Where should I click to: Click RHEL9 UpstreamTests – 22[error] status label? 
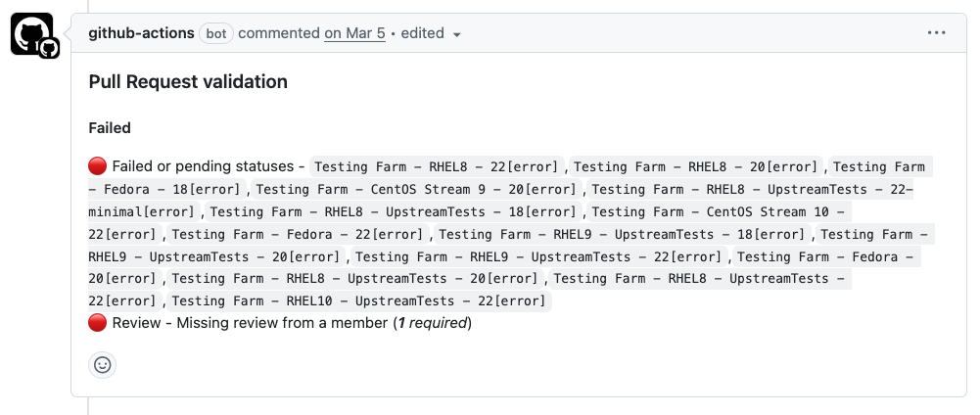point(542,257)
